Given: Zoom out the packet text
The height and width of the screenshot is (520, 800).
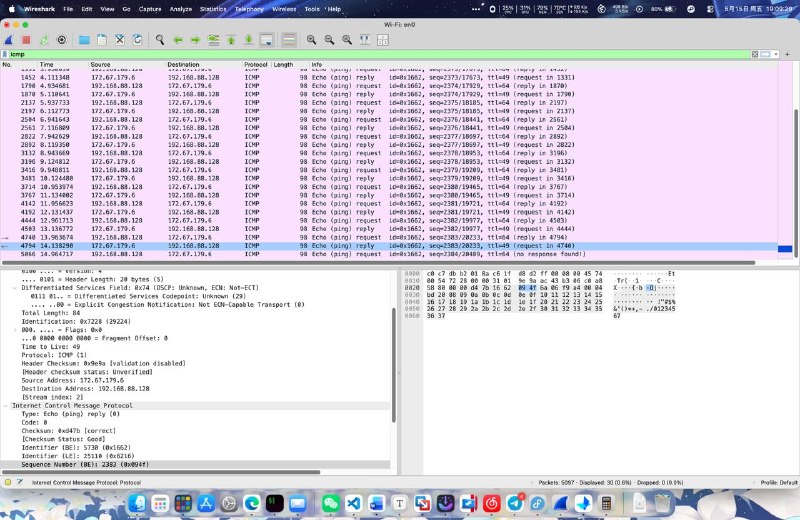Looking at the screenshot, I should click(x=329, y=40).
